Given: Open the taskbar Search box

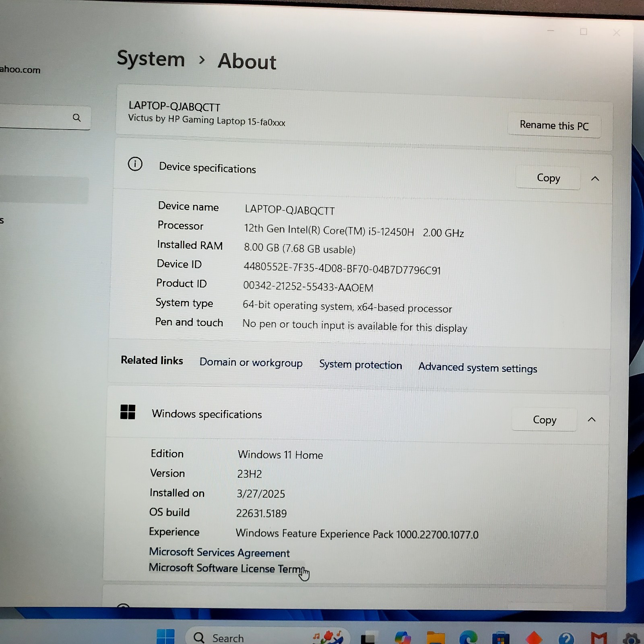Looking at the screenshot, I should pyautogui.click(x=268, y=637).
